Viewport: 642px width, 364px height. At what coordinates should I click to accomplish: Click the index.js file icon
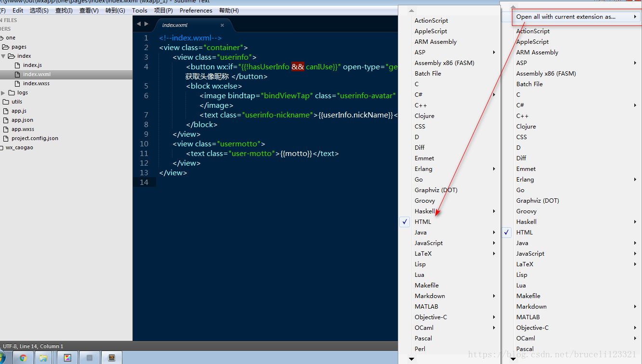point(18,65)
